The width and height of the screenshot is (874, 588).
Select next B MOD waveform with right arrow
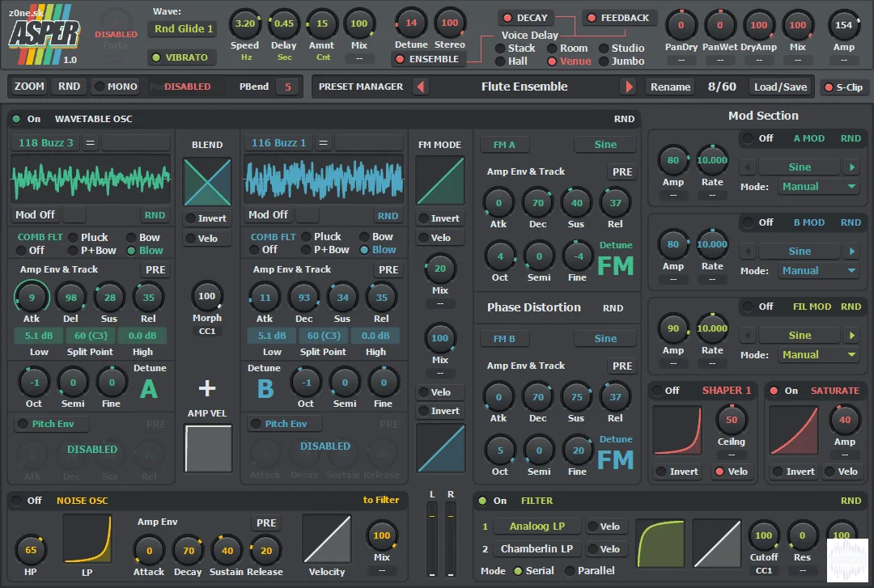pyautogui.click(x=851, y=252)
